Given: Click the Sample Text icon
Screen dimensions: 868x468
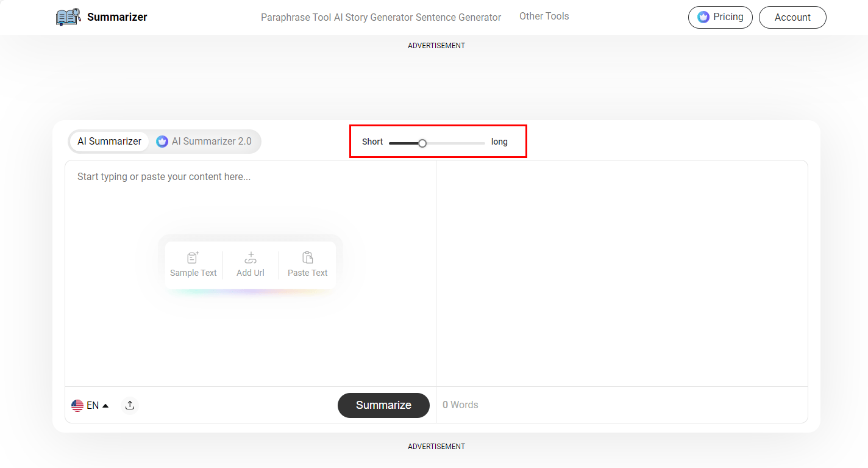Looking at the screenshot, I should click(193, 257).
